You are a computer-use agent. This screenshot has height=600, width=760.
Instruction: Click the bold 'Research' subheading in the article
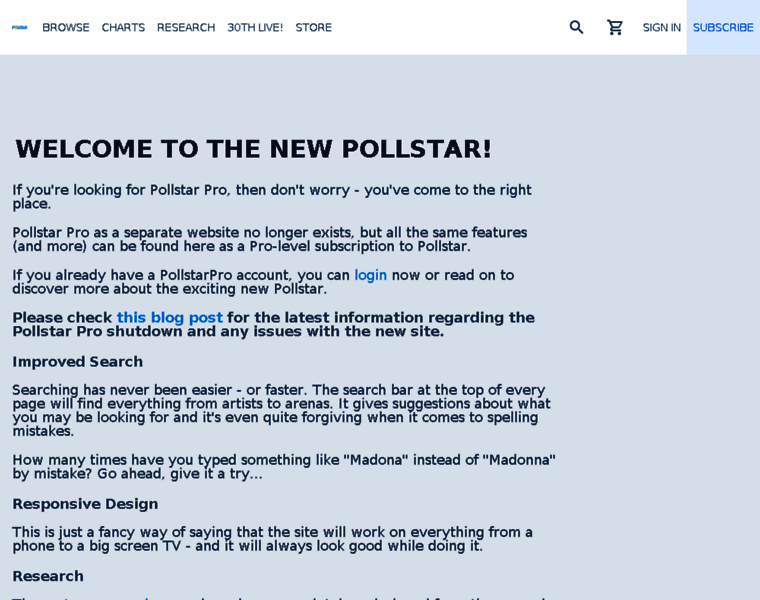[48, 576]
